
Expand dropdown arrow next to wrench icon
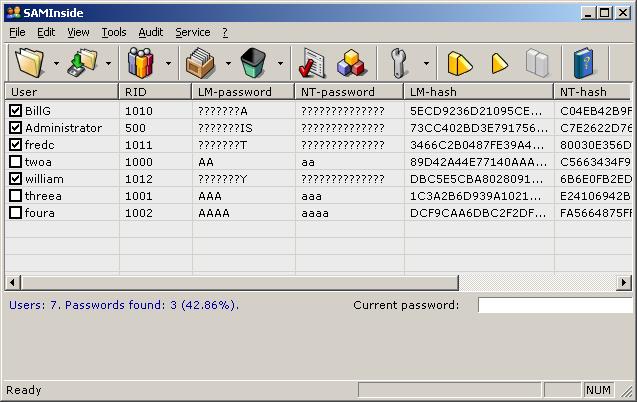426,63
